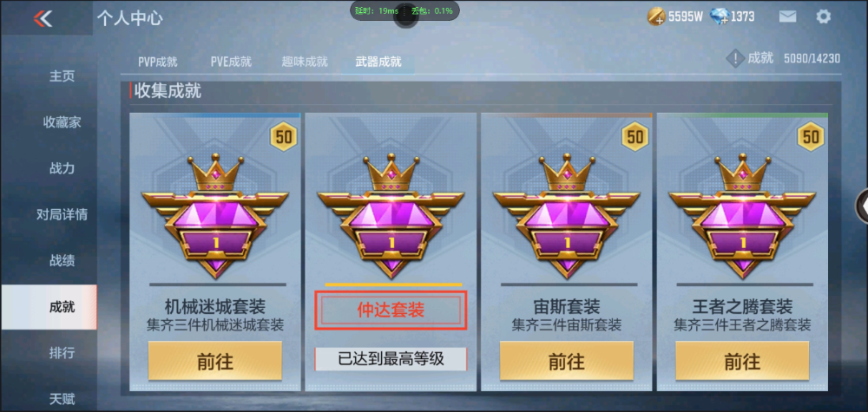Tap the Zeus suit medal badge
This screenshot has height=412, width=868.
click(x=567, y=216)
